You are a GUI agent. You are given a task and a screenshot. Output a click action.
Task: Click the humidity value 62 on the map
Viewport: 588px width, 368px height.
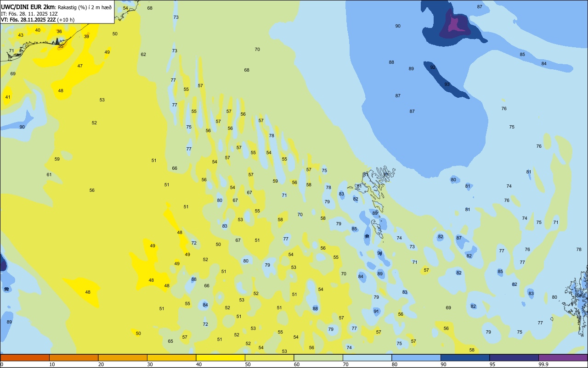pyautogui.click(x=143, y=55)
